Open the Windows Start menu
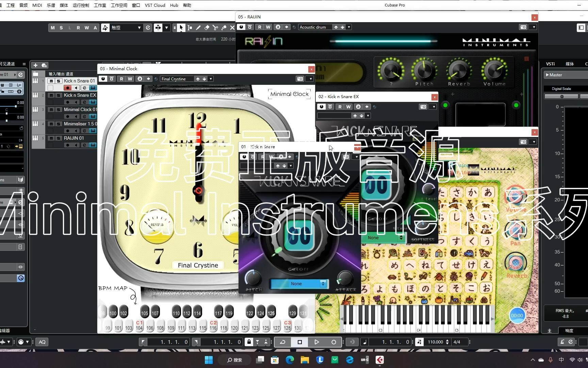The width and height of the screenshot is (588, 368). [x=209, y=360]
